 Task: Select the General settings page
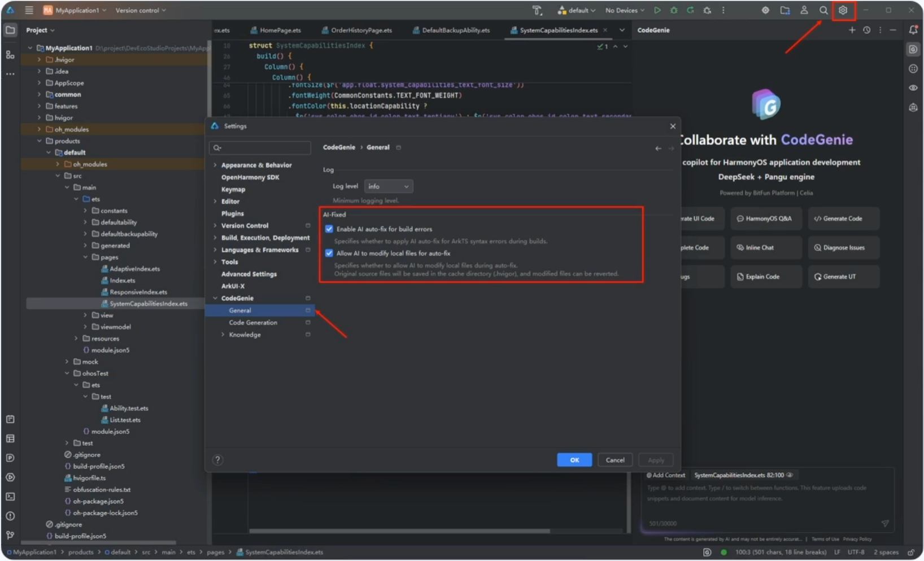coord(260,310)
